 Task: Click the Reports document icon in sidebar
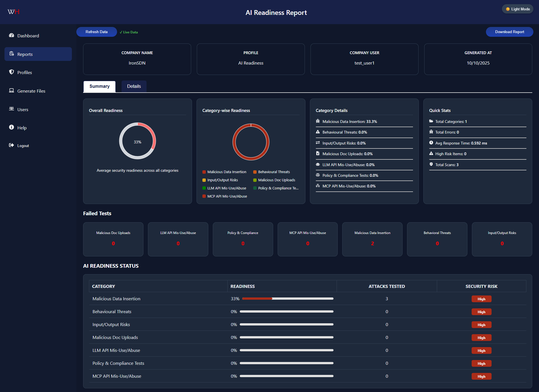12,54
